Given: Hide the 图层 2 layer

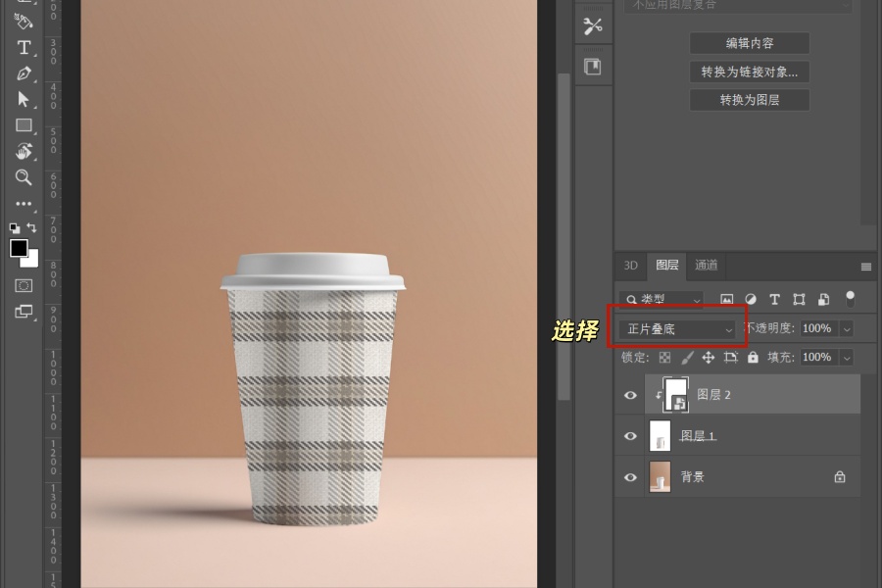Looking at the screenshot, I should 630,395.
